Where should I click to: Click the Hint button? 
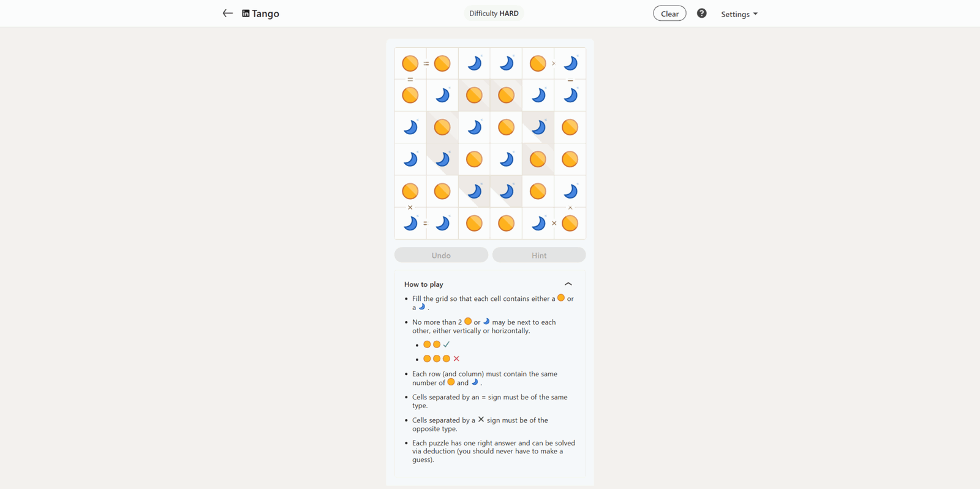tap(539, 255)
